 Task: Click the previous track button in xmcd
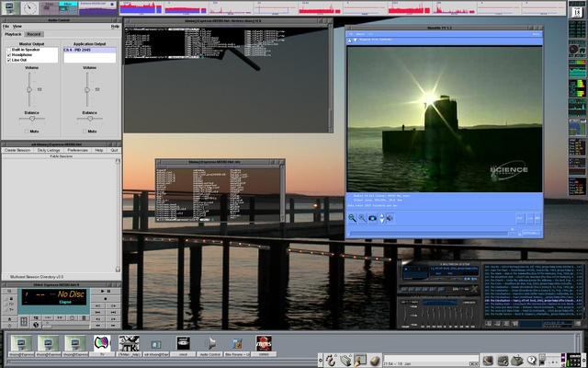98,312
